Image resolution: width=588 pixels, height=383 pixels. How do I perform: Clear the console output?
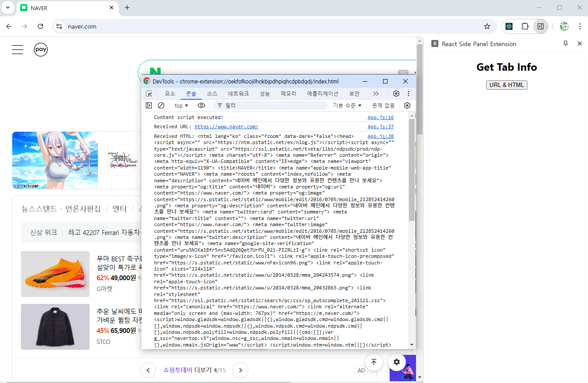pyautogui.click(x=161, y=105)
